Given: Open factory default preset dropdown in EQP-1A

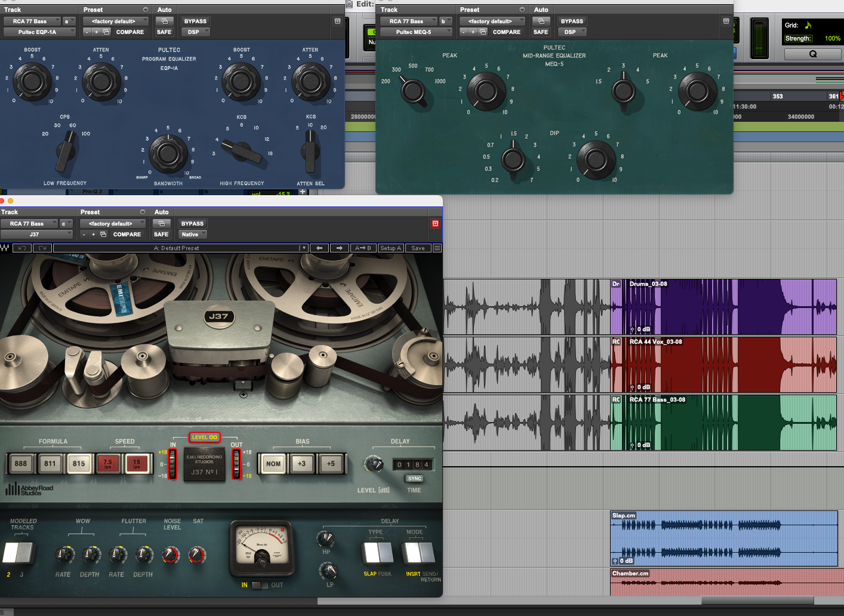Looking at the screenshot, I should point(116,21).
